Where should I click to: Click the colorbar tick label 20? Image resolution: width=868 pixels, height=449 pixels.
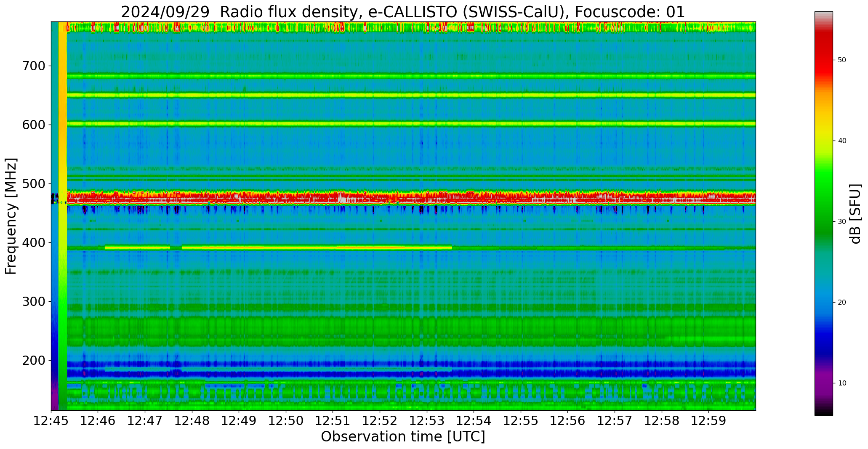[842, 303]
